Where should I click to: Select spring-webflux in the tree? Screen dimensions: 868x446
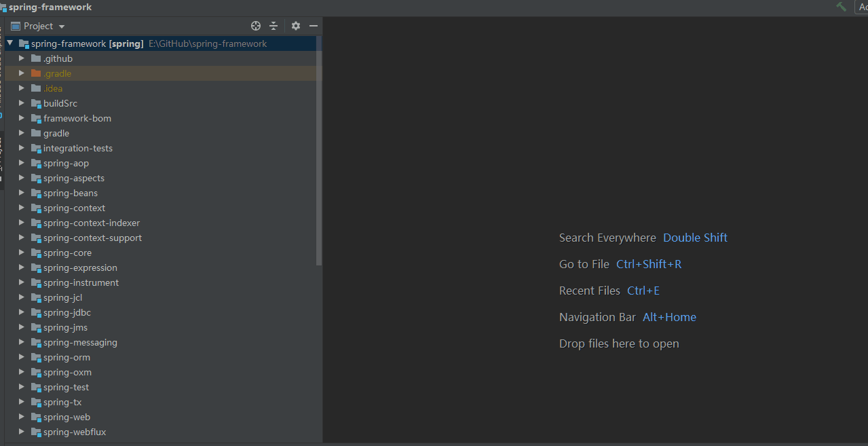[x=75, y=432]
